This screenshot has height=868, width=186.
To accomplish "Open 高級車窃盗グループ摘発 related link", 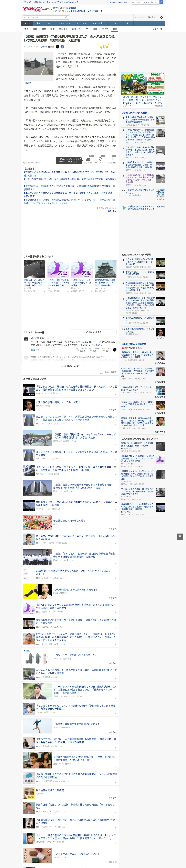I will point(69,202).
